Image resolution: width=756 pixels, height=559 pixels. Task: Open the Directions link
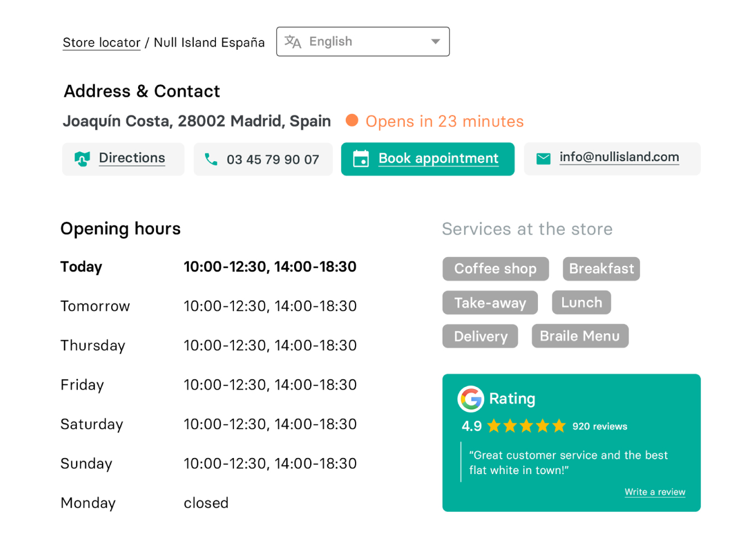point(132,158)
